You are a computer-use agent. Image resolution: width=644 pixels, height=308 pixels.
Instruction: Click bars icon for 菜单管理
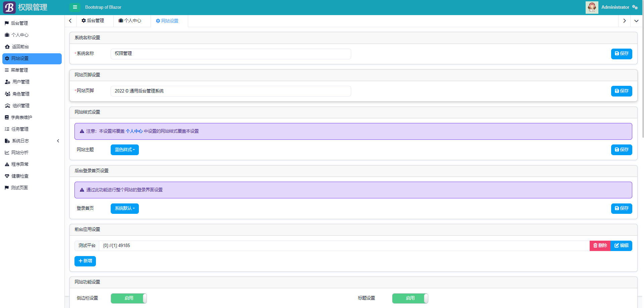coord(7,70)
